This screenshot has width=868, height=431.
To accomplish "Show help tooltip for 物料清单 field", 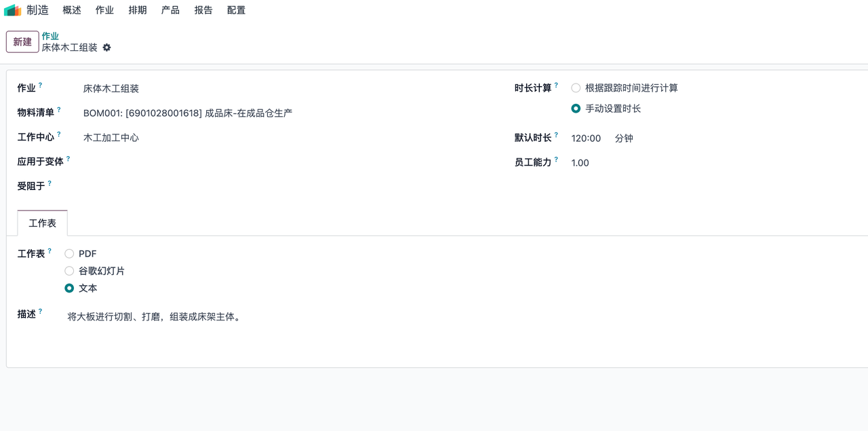I will (x=59, y=110).
